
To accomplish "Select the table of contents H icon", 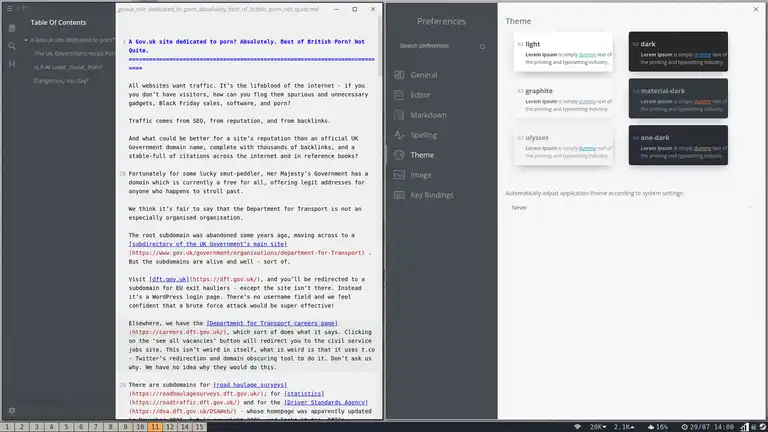I will coord(12,64).
